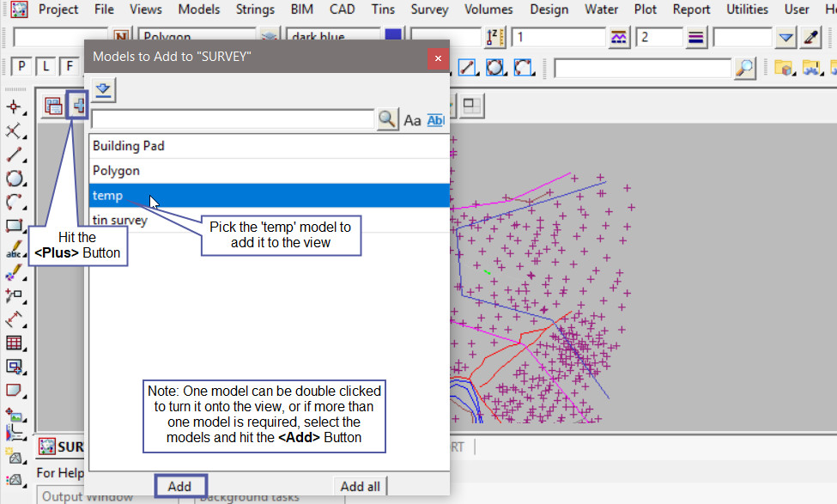This screenshot has width=837, height=504.
Task: Open the Survey menu
Action: [429, 9]
